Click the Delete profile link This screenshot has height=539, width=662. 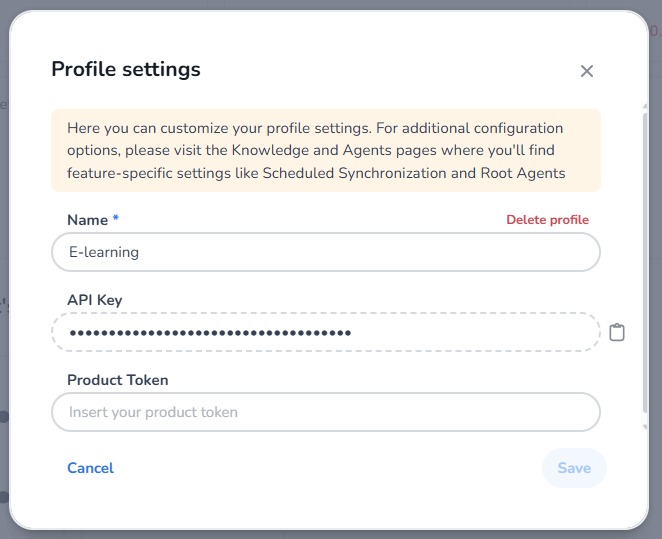pyautogui.click(x=547, y=220)
